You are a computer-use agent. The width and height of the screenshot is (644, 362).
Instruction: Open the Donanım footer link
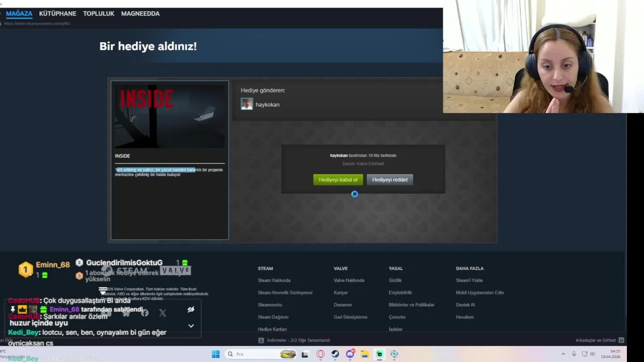pos(343,305)
